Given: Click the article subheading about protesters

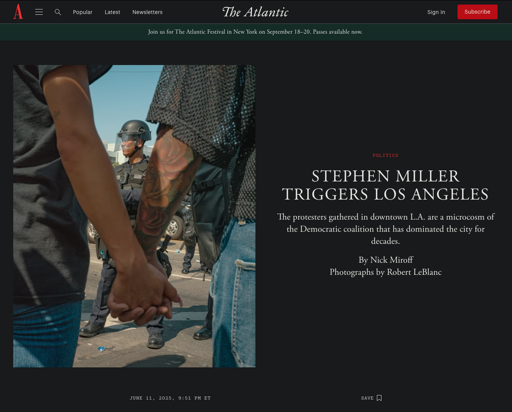Looking at the screenshot, I should pos(385,229).
